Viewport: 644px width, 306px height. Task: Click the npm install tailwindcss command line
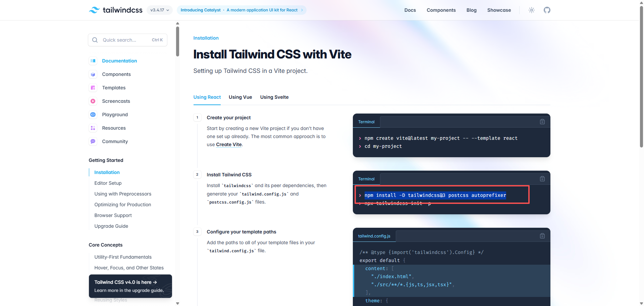(435, 195)
